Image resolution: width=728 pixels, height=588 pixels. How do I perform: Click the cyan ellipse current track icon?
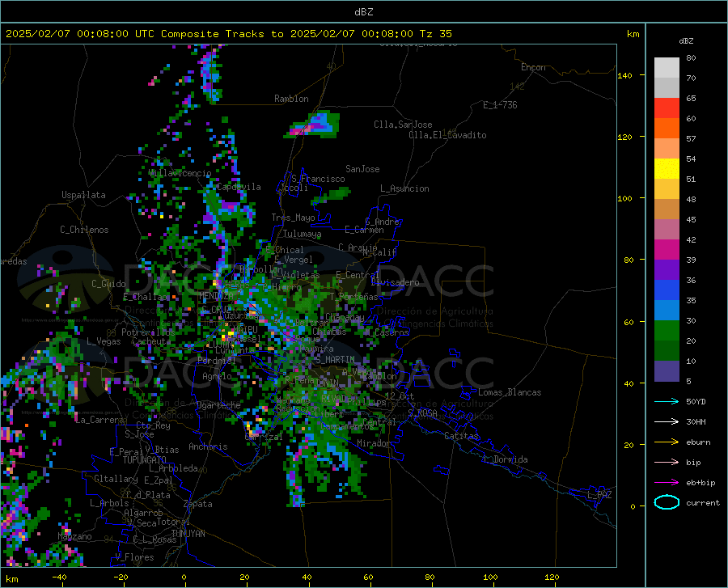point(667,502)
